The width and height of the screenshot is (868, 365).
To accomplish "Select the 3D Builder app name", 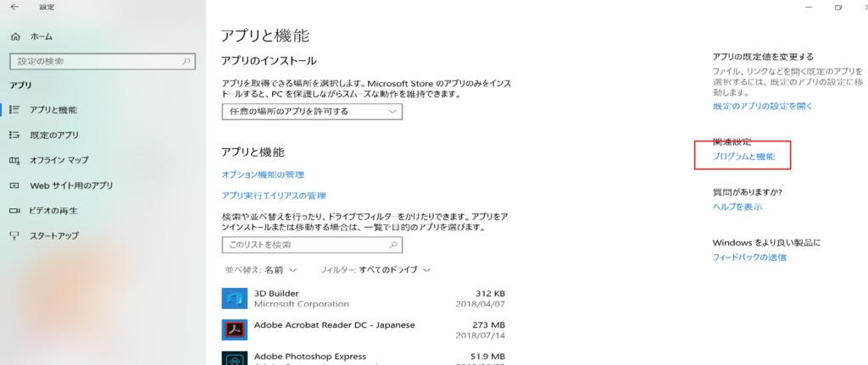I will click(x=276, y=293).
